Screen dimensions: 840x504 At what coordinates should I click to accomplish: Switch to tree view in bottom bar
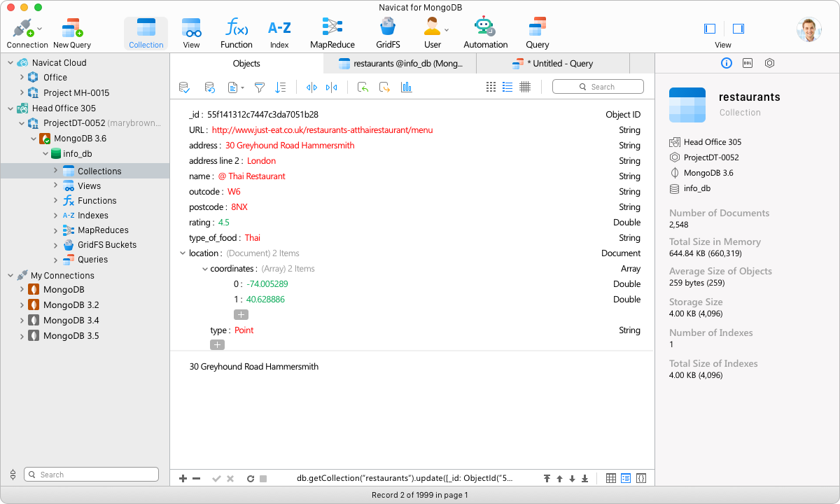click(626, 479)
